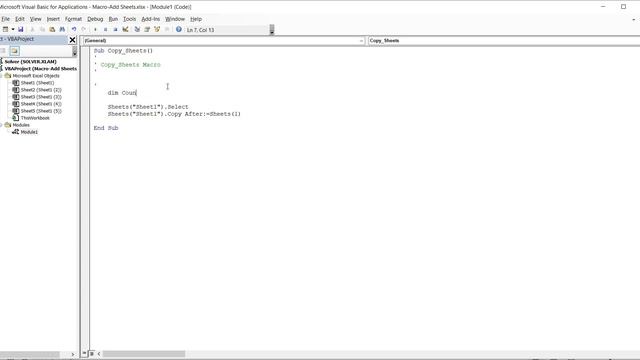
Task: Collapse the Modules folder expander
Action: (1, 125)
